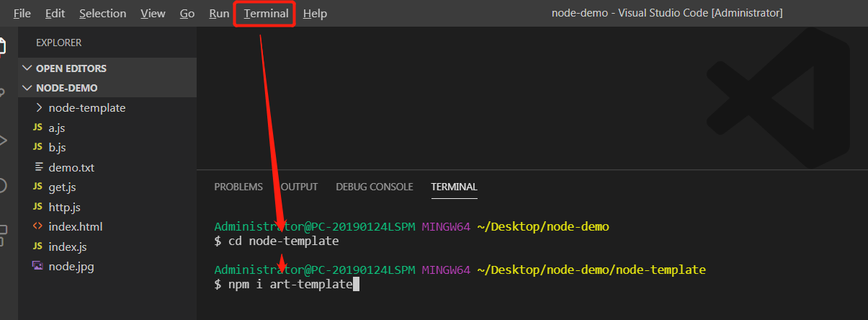Open index.html in the explorer
The width and height of the screenshot is (868, 320).
(x=107, y=226)
